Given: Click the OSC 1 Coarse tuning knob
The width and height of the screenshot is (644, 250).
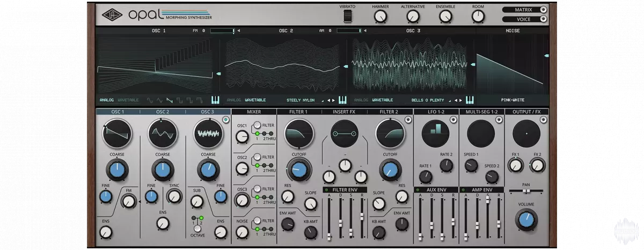Looking at the screenshot, I should [118, 170].
